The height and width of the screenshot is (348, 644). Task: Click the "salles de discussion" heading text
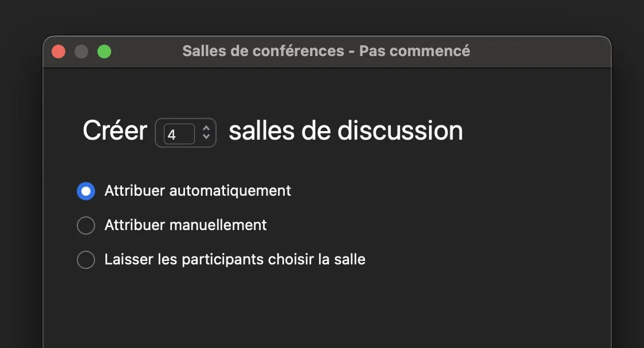coord(345,131)
